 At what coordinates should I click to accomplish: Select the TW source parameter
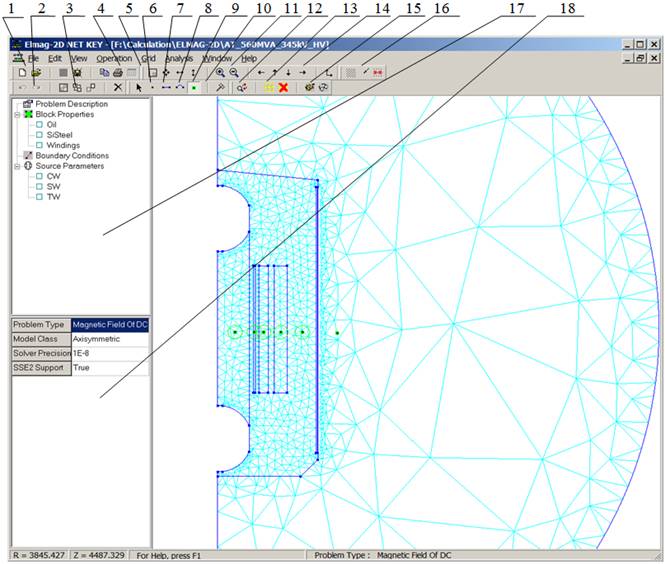[x=53, y=197]
